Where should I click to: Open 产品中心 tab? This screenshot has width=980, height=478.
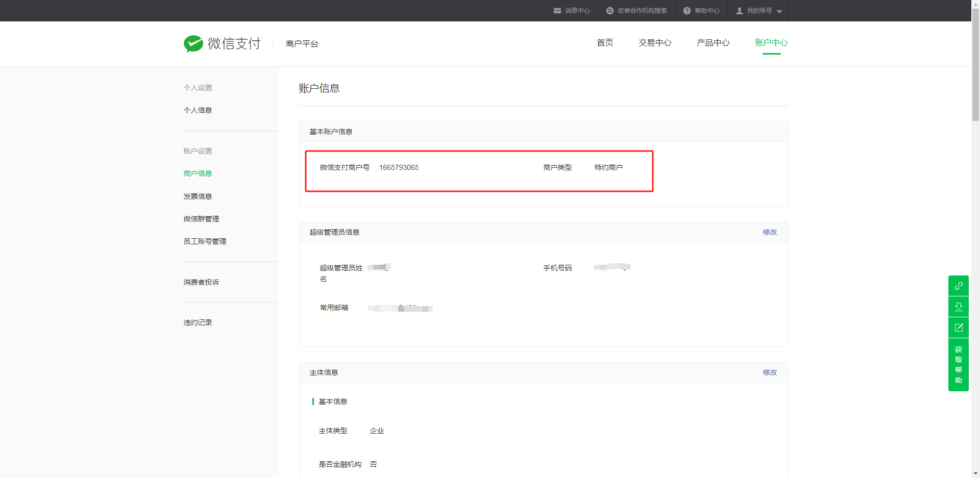(x=713, y=43)
